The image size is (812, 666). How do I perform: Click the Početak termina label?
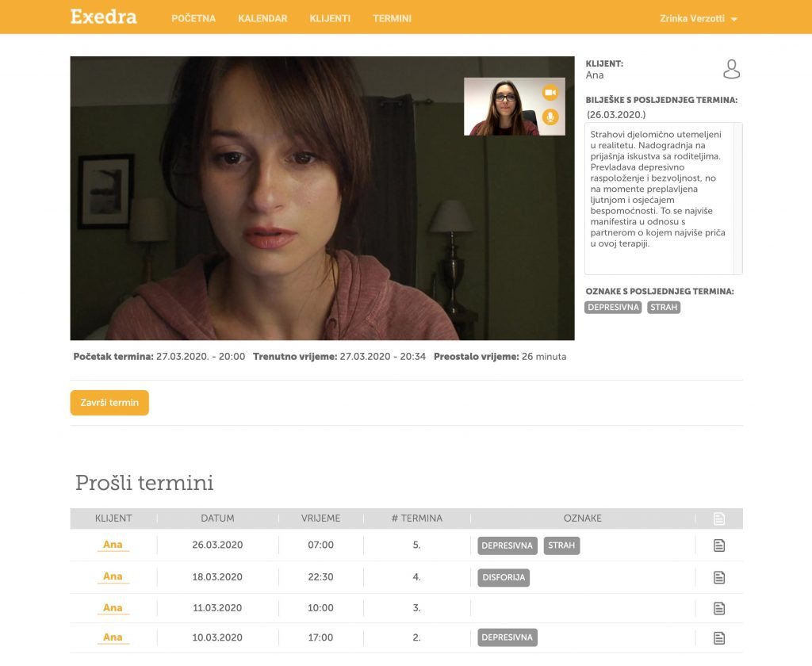click(x=113, y=357)
